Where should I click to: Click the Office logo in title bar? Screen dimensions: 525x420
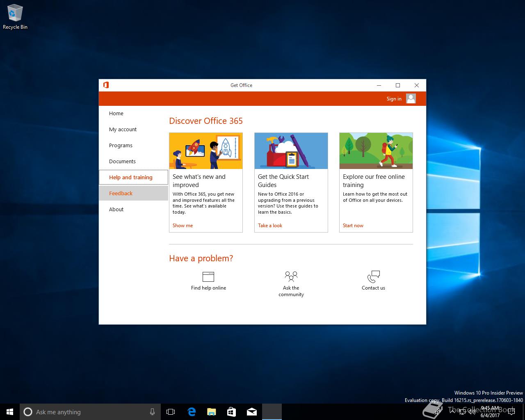click(x=106, y=85)
